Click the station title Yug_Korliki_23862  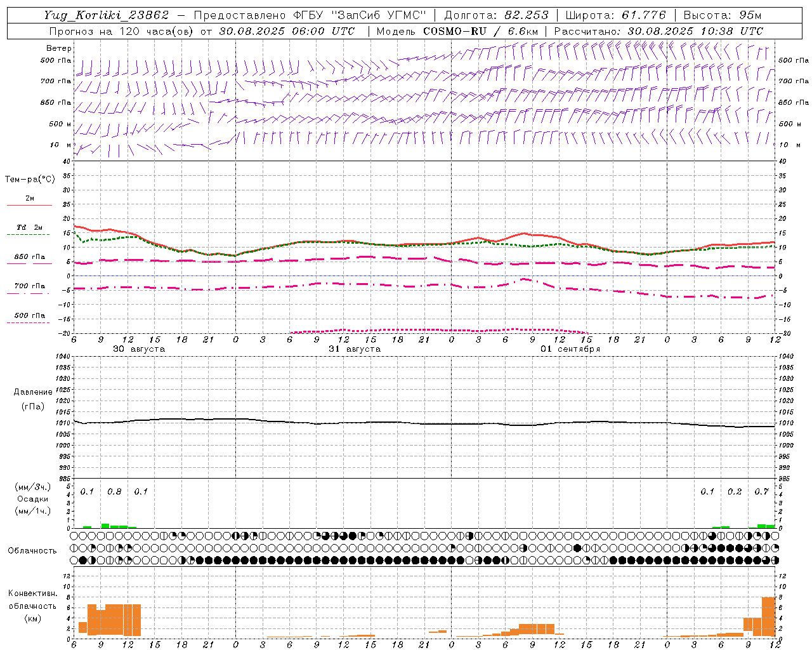point(106,15)
